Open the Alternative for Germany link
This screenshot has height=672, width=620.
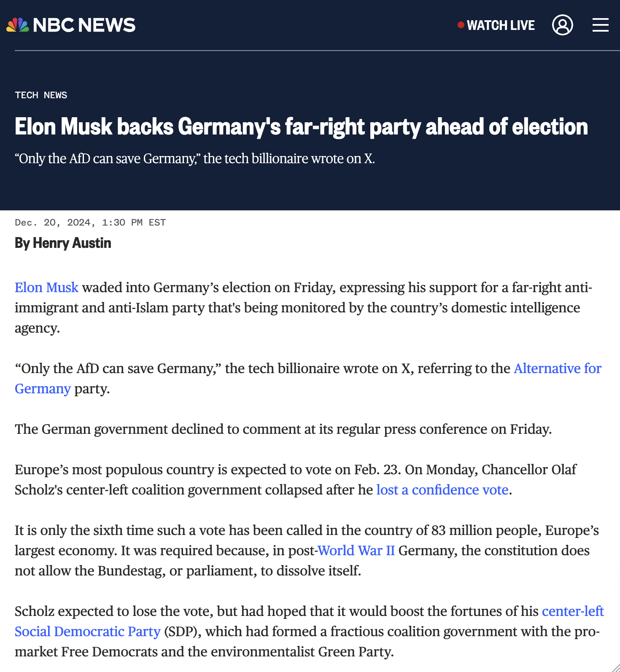(557, 368)
